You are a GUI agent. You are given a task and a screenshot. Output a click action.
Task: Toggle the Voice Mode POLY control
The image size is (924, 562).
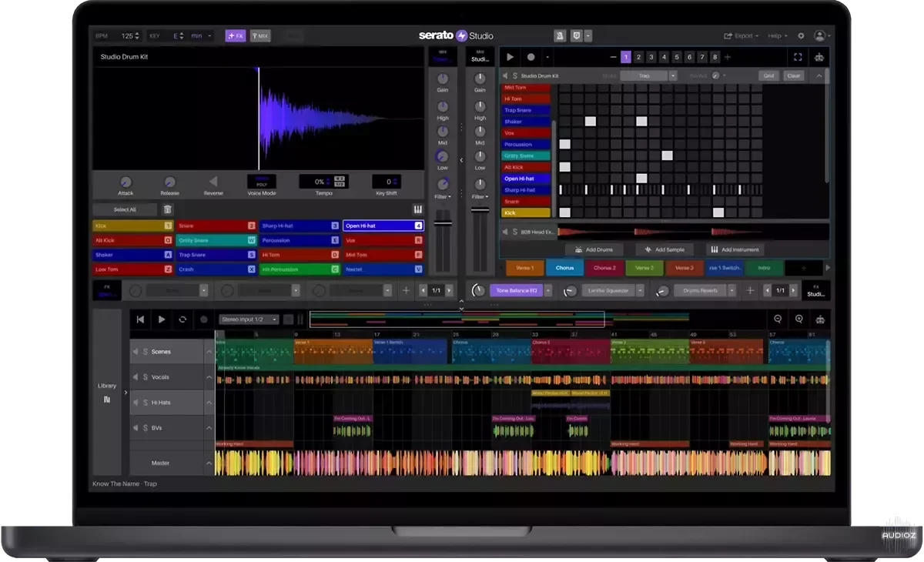[261, 181]
